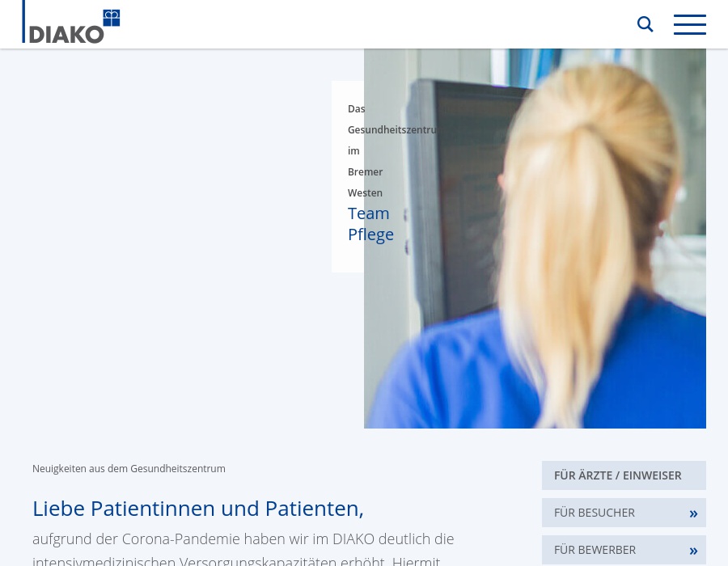Click the cross symbol inside the DIAKO logo
The width and height of the screenshot is (728, 566).
(x=111, y=16)
